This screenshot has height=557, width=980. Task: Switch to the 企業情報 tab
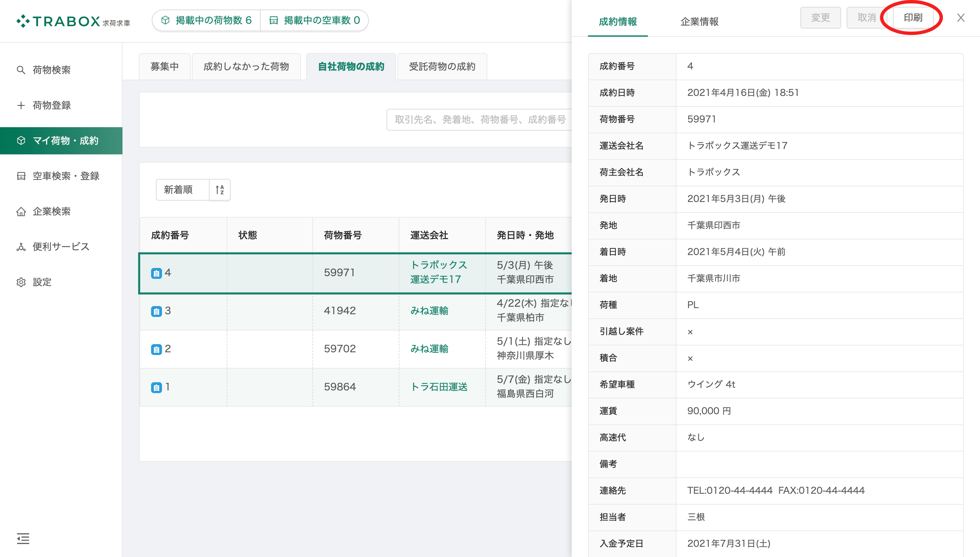tap(699, 21)
